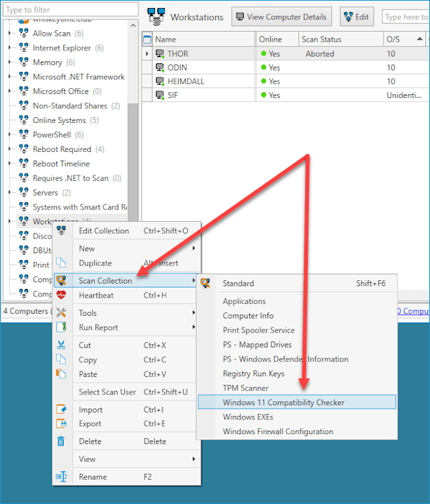430x504 pixels.
Task: Click View Computer Details button
Action: pyautogui.click(x=282, y=17)
